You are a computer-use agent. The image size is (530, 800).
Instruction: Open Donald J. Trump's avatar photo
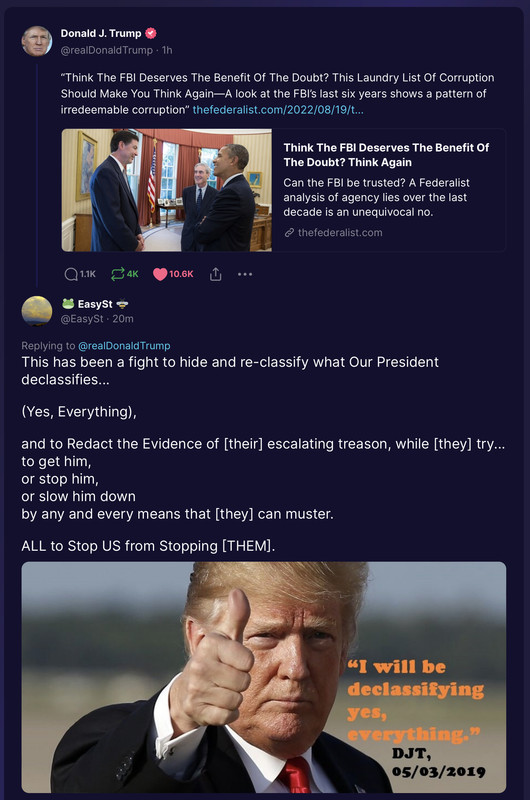[37, 41]
